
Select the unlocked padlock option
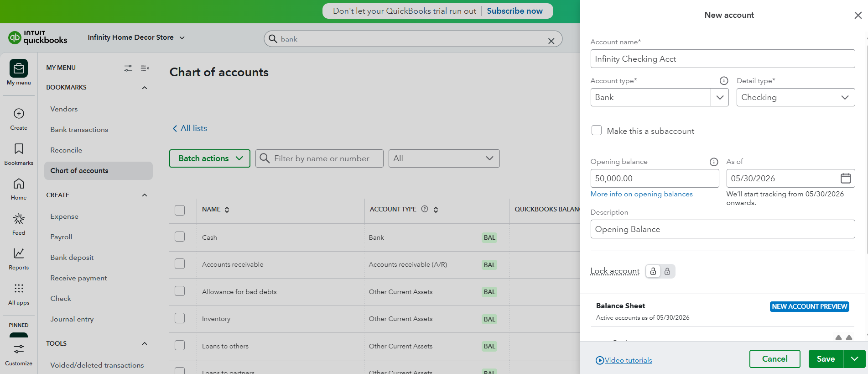653,271
